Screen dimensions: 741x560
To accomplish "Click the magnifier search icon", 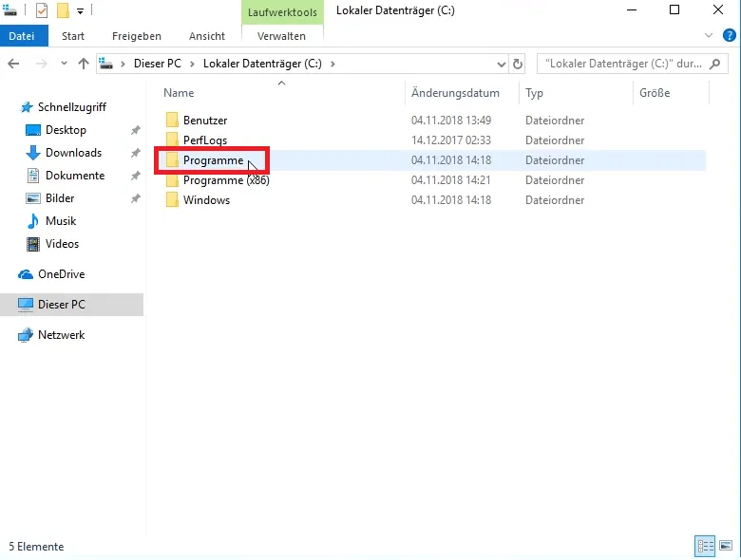I will 715,64.
